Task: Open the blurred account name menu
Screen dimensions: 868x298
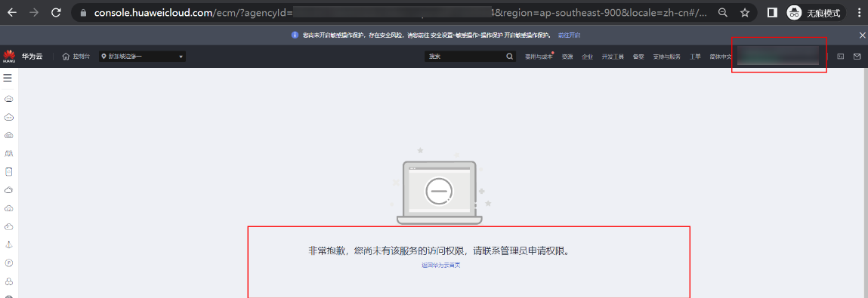Action: pyautogui.click(x=778, y=56)
